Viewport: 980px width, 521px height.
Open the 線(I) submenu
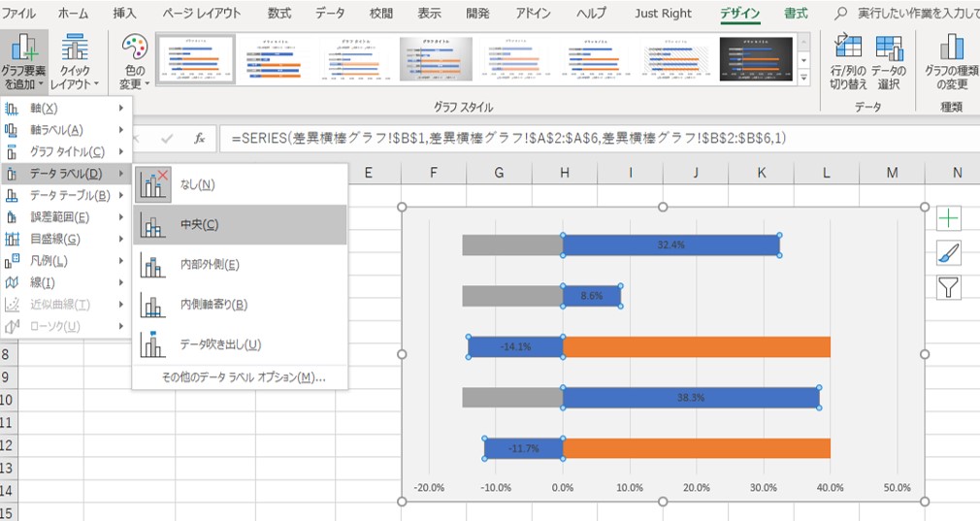[65, 283]
